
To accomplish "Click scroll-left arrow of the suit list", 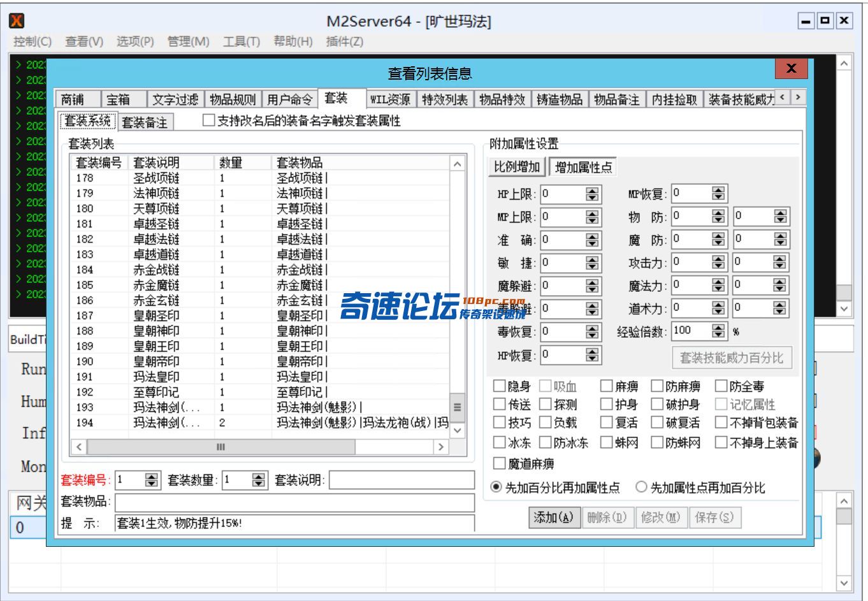I will coord(79,447).
